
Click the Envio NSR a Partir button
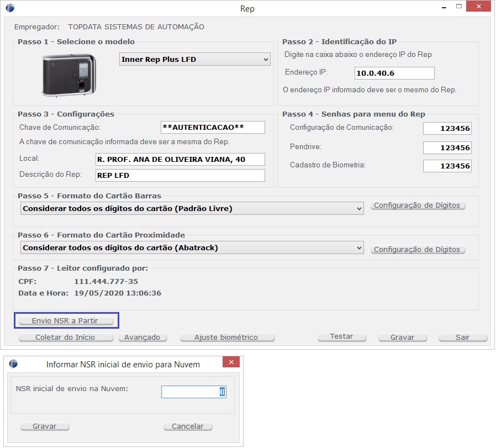[x=66, y=320]
